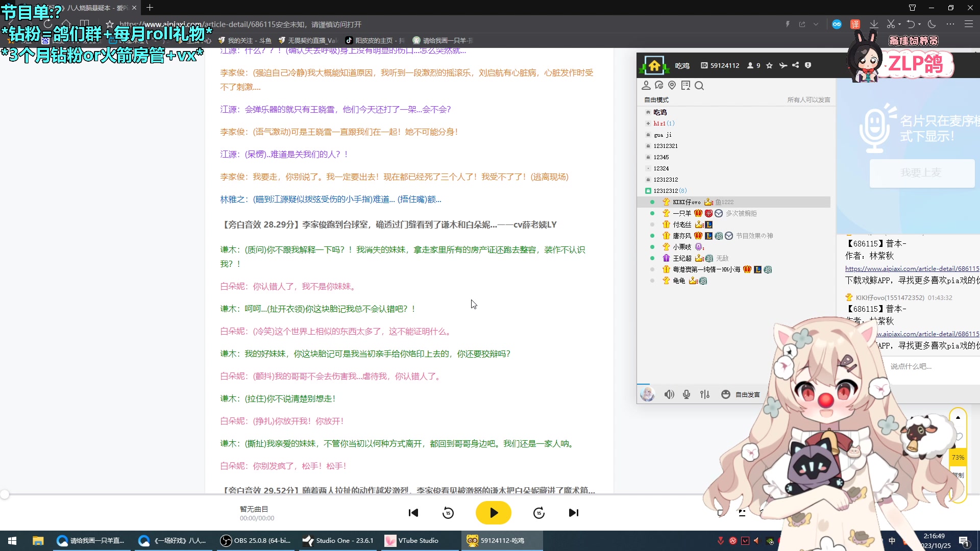Select the 12345 channel
Image resolution: width=980 pixels, height=551 pixels.
[661, 157]
